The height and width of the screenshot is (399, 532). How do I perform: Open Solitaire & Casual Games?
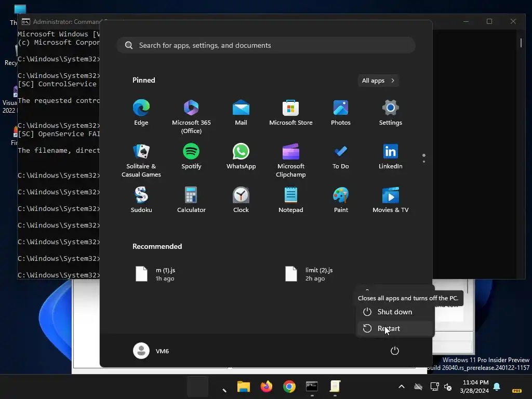tap(141, 160)
